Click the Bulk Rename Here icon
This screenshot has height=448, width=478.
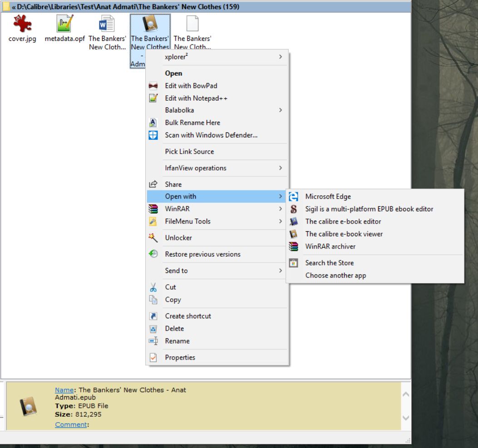click(153, 122)
